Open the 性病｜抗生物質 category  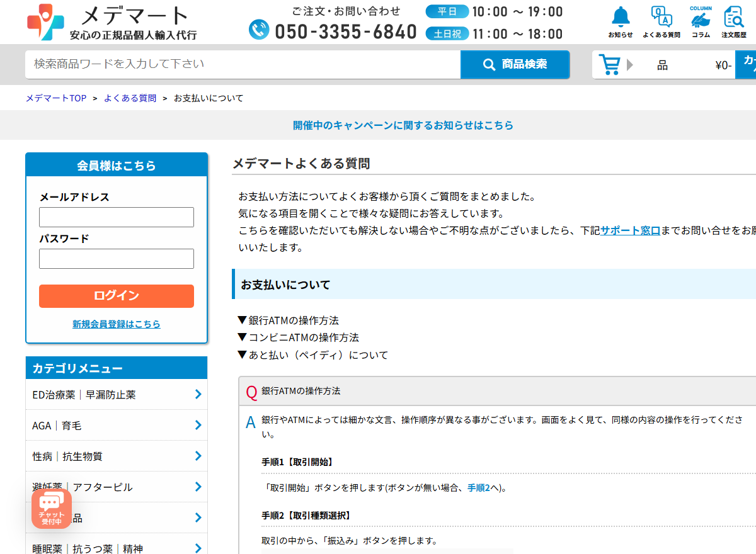[x=117, y=456]
